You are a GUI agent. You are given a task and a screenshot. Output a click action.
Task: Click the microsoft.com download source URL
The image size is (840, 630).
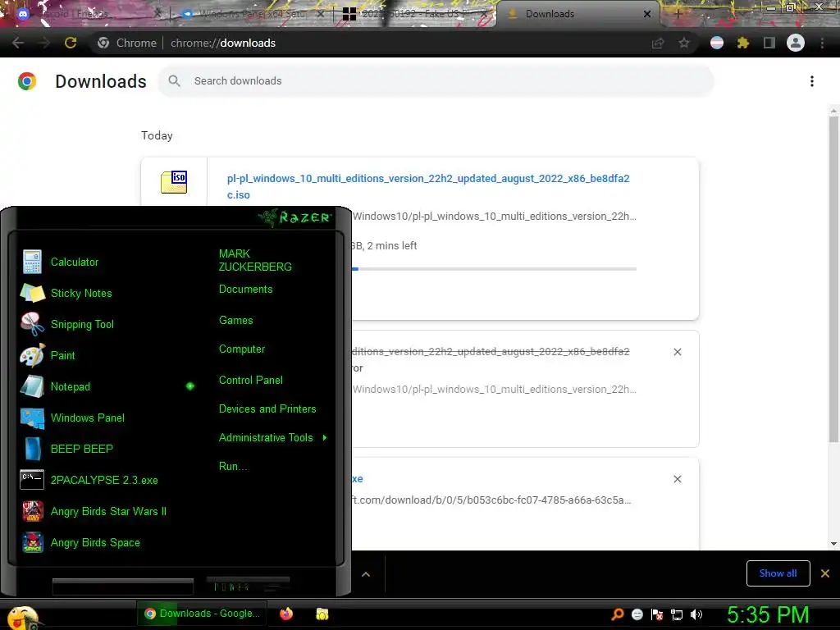(491, 500)
